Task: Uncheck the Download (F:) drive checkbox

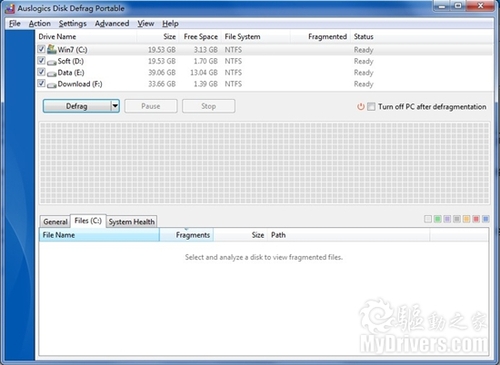Action: click(41, 83)
